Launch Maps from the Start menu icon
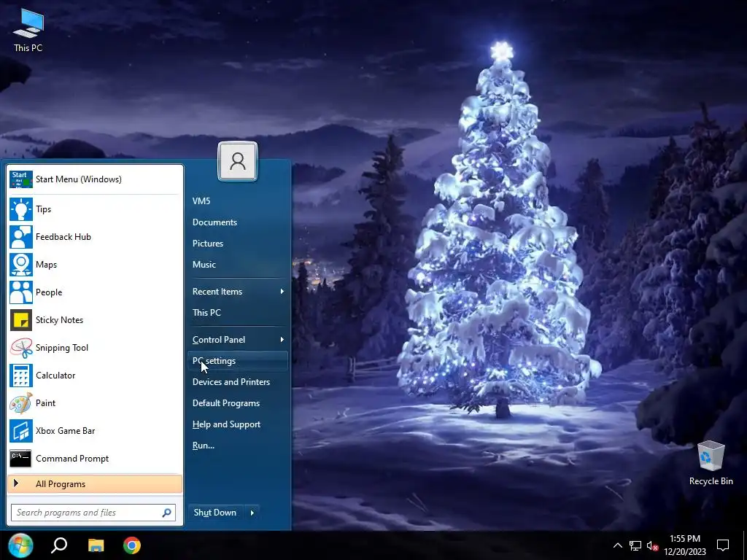Viewport: 747px width, 560px height. point(21,264)
